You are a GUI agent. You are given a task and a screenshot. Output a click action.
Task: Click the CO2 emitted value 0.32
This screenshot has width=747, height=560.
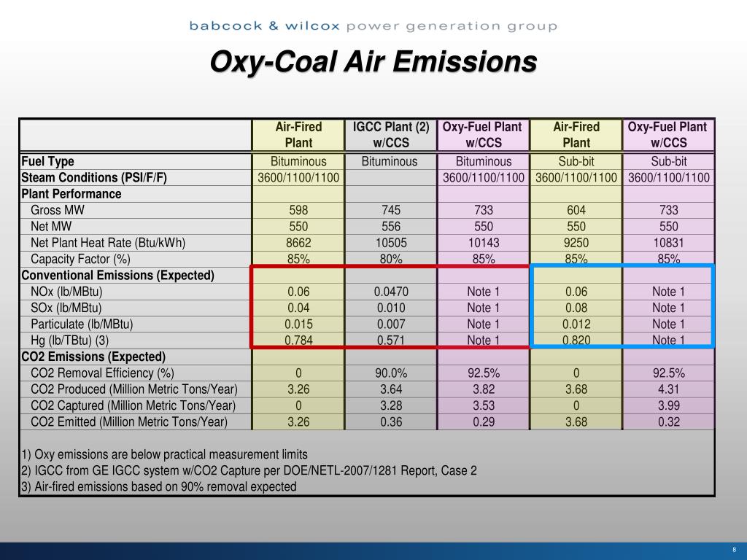tap(668, 422)
